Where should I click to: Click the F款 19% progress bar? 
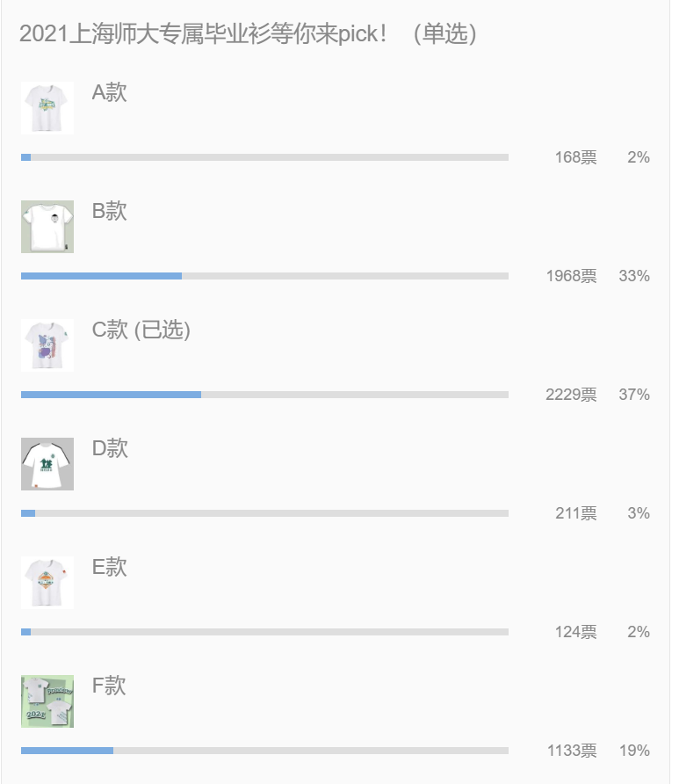pos(264,751)
